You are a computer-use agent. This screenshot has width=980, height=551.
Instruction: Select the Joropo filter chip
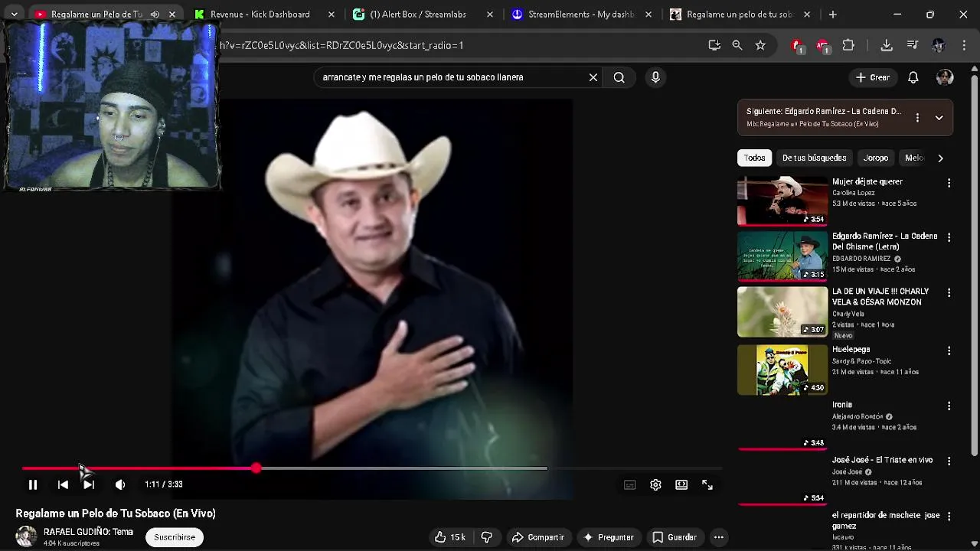(876, 158)
